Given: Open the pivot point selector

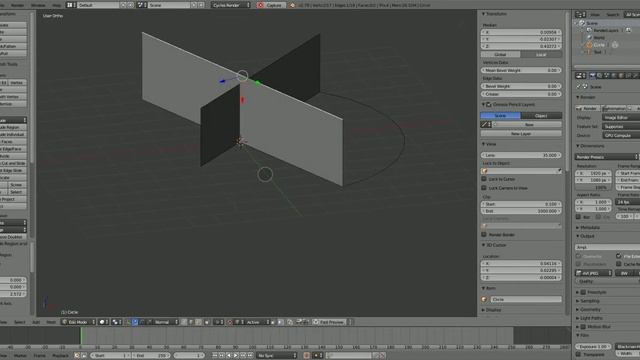Looking at the screenshot, I should 117,322.
